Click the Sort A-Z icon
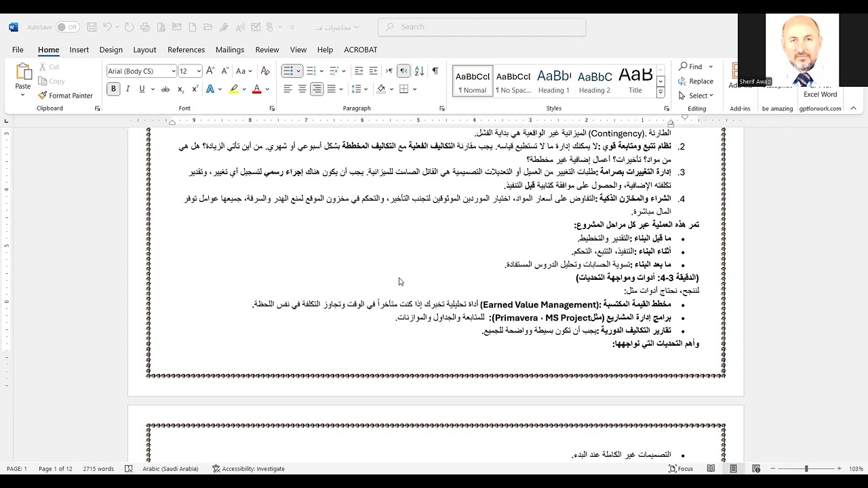This screenshot has height=488, width=868. tap(419, 71)
